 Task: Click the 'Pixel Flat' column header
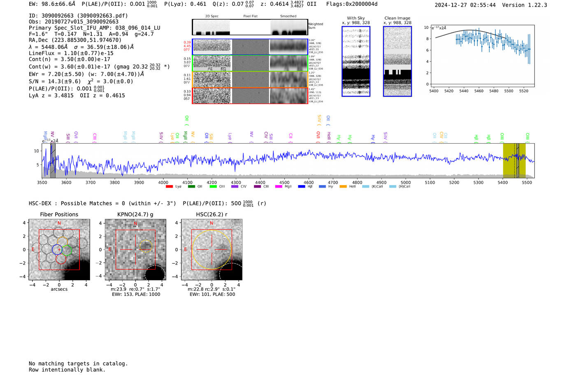pos(250,16)
